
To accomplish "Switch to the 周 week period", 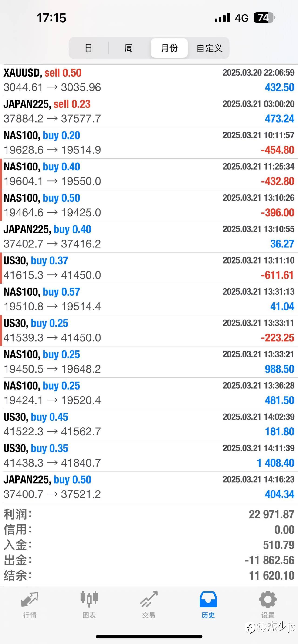I will click(129, 48).
